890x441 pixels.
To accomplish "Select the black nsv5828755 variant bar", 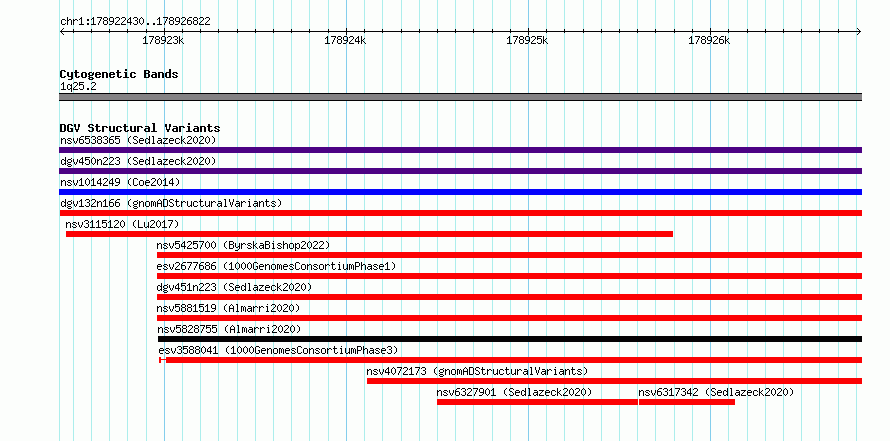I will (510, 339).
